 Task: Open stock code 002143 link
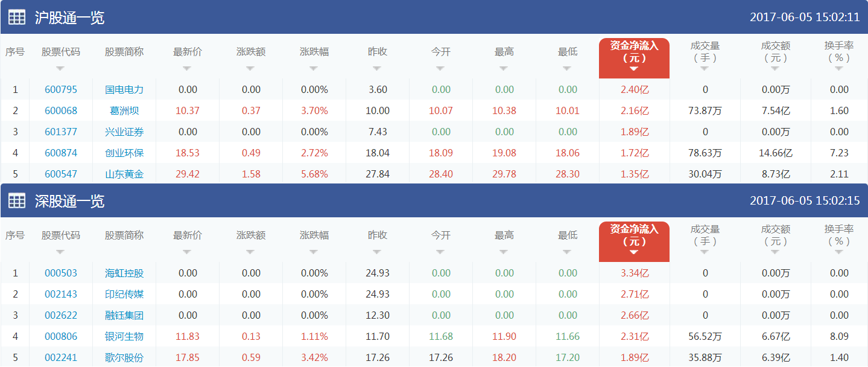(61, 294)
